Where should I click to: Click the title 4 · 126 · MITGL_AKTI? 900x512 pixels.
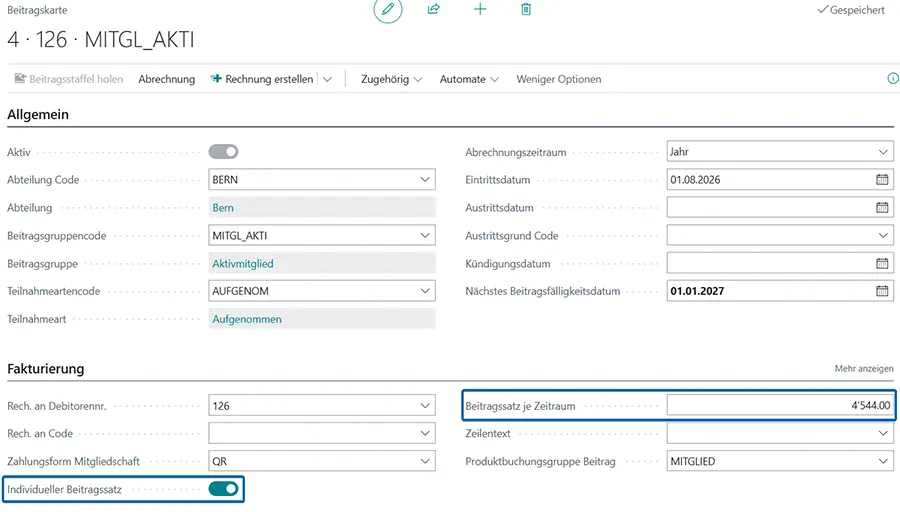point(100,40)
